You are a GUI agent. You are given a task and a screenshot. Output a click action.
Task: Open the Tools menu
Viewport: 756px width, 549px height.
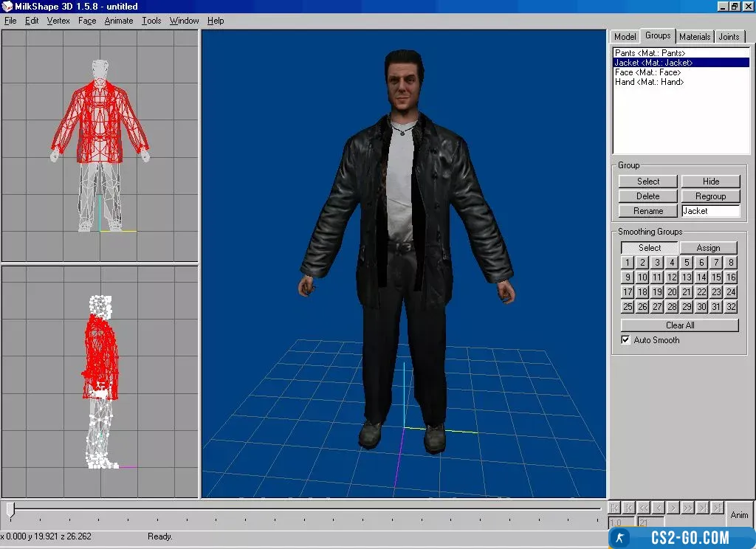coord(151,21)
